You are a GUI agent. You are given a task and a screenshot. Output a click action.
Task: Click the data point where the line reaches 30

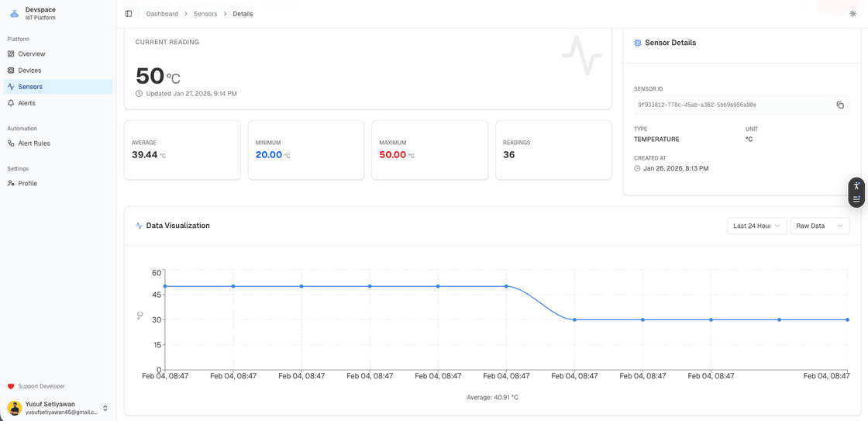click(x=574, y=319)
